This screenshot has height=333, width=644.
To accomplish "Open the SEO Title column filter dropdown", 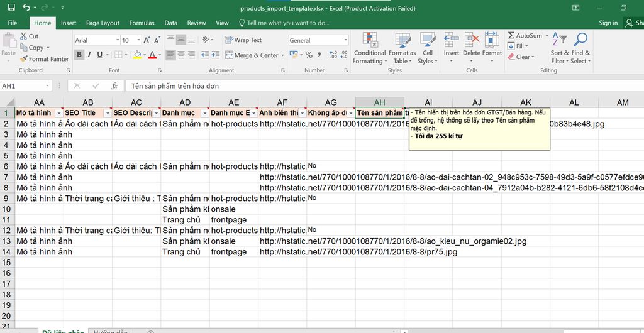I will pyautogui.click(x=107, y=113).
